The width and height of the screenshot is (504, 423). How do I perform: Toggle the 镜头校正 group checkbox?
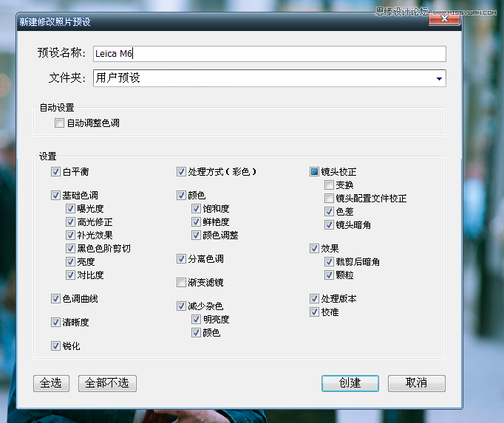coord(314,171)
